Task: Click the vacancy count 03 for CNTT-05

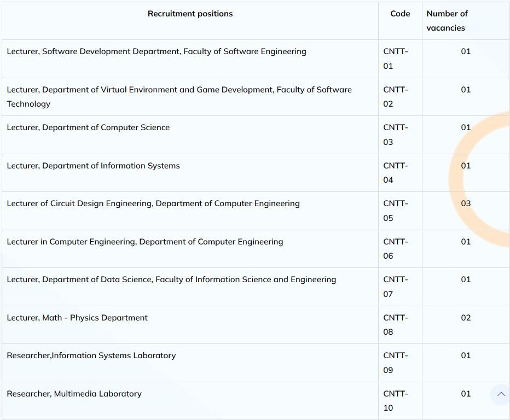Action: click(466, 203)
